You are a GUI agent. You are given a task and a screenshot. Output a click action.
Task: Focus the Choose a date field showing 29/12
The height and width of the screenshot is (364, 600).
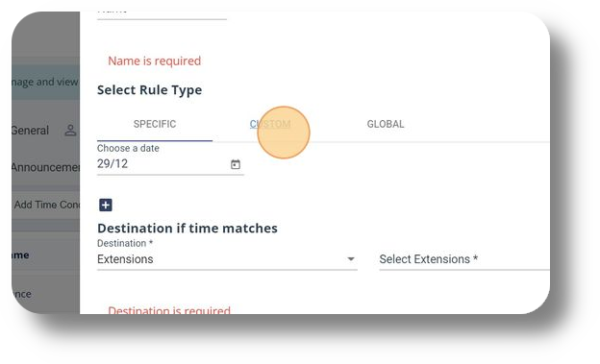(x=170, y=164)
